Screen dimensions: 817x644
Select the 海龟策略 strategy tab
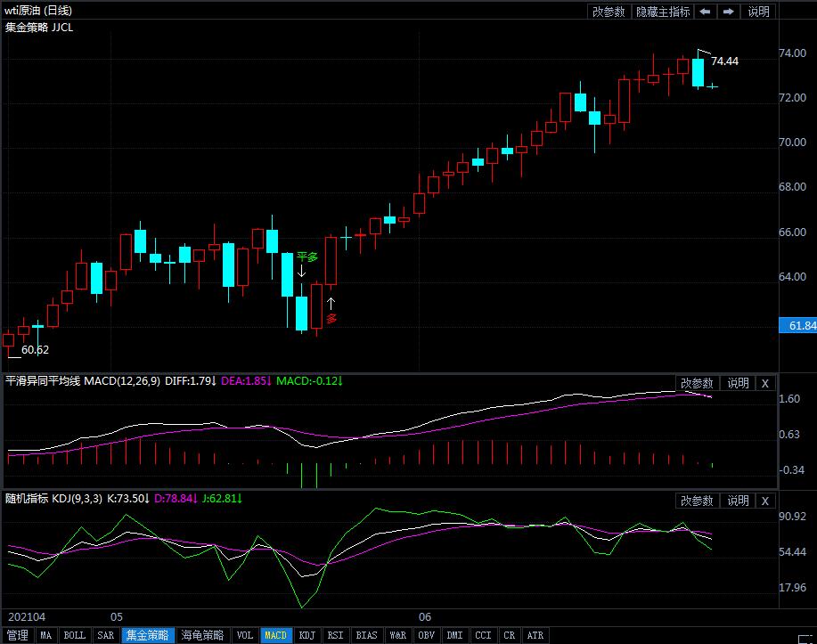click(x=202, y=635)
